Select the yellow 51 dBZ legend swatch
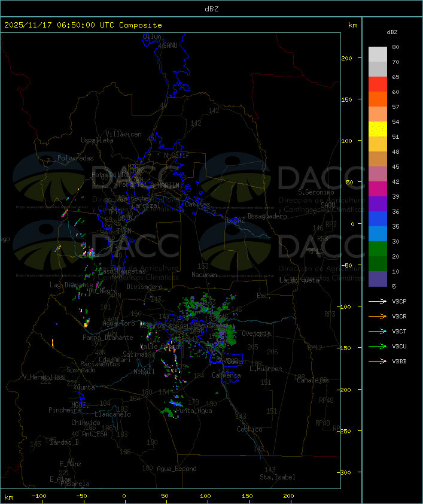The image size is (423, 504). [378, 129]
